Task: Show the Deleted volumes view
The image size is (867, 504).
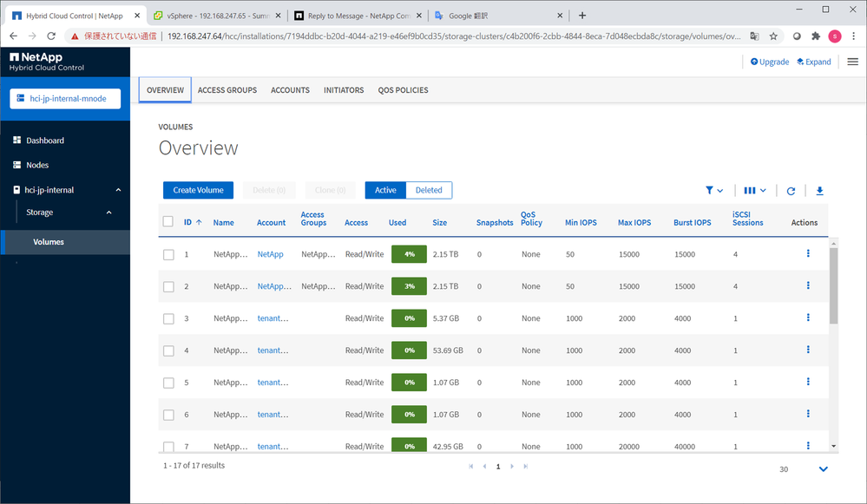Action: click(x=429, y=190)
